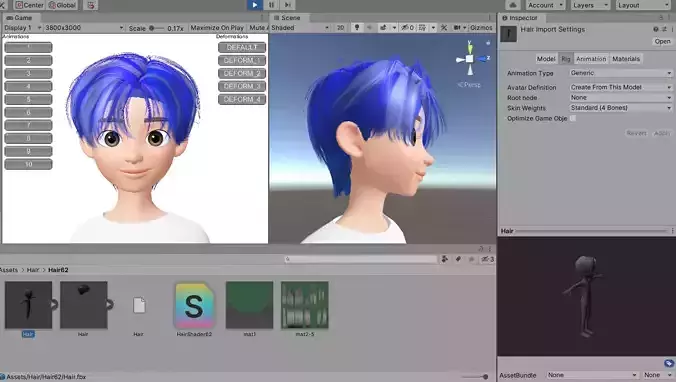This screenshot has width=676, height=382.
Task: Check the Optimize Game Objects checkbox
Action: (x=573, y=118)
